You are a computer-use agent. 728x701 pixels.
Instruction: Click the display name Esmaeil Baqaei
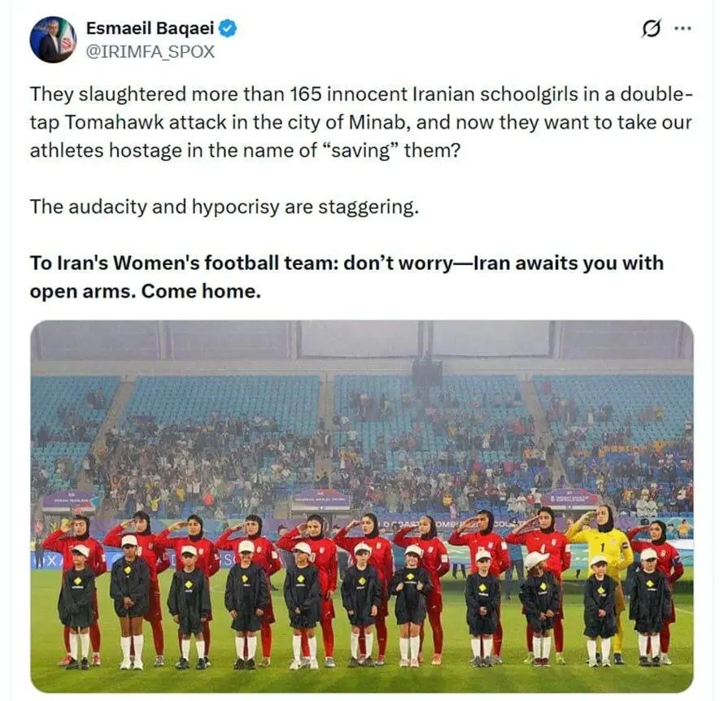[x=150, y=28]
